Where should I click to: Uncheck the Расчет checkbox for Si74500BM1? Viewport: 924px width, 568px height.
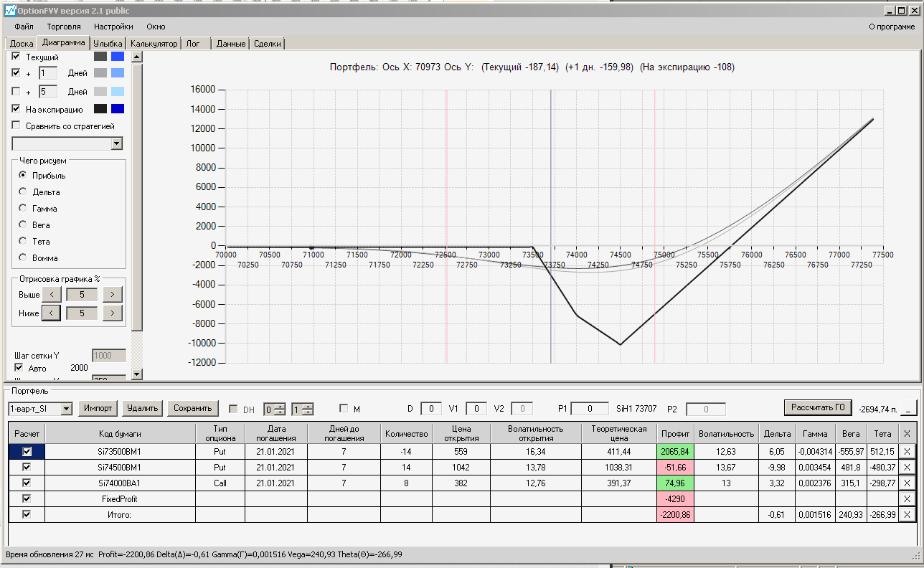pos(27,467)
